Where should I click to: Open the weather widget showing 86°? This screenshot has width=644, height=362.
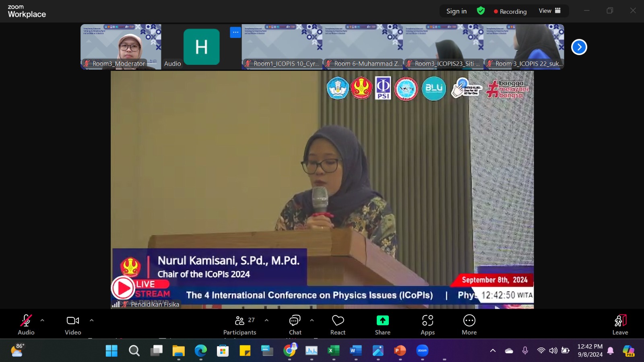17,351
